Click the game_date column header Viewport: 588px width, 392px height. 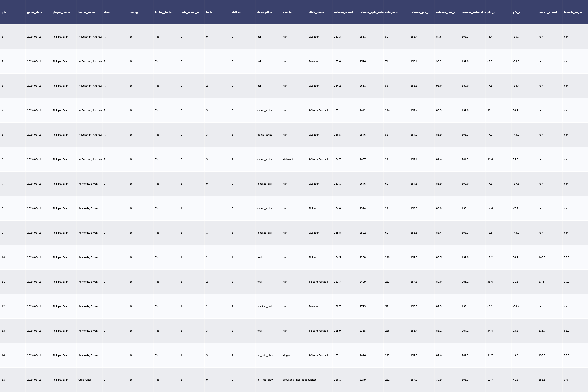34,12
